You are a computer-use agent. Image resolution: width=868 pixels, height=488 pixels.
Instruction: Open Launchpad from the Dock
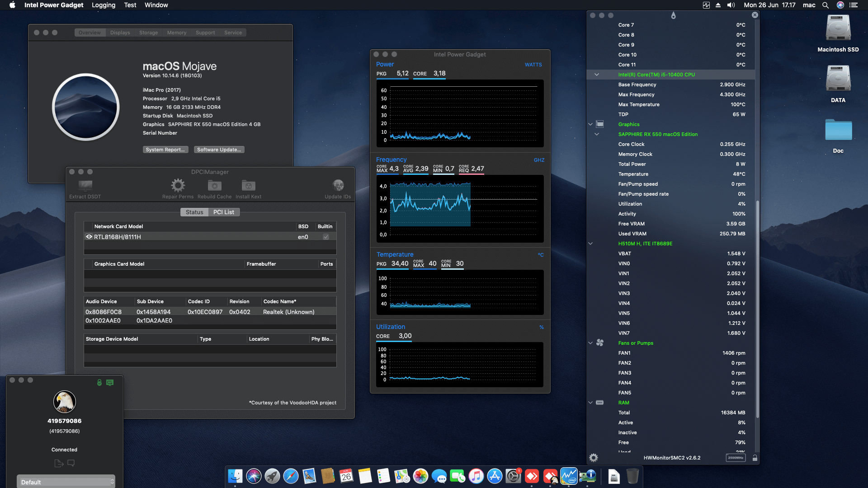[x=272, y=476]
